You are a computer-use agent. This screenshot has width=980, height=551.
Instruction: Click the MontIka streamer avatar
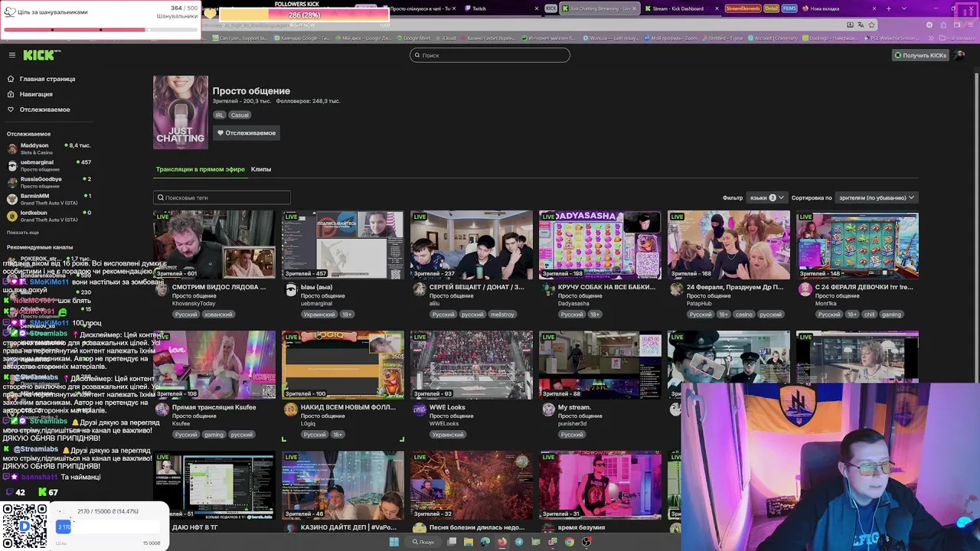[805, 289]
